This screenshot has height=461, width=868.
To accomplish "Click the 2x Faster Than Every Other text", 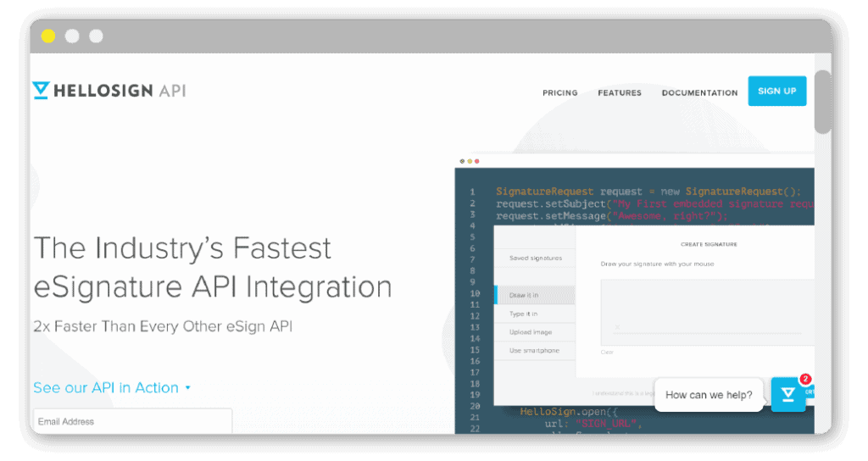I will point(163,326).
